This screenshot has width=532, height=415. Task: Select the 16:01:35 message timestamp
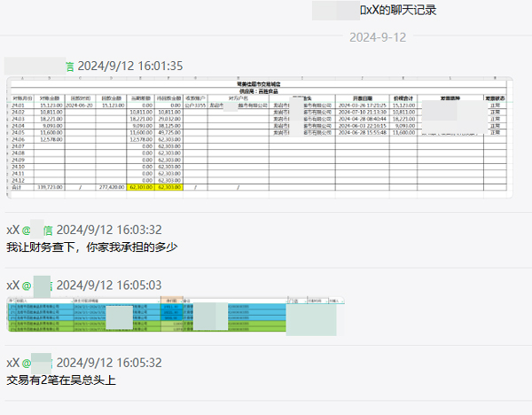coord(130,66)
